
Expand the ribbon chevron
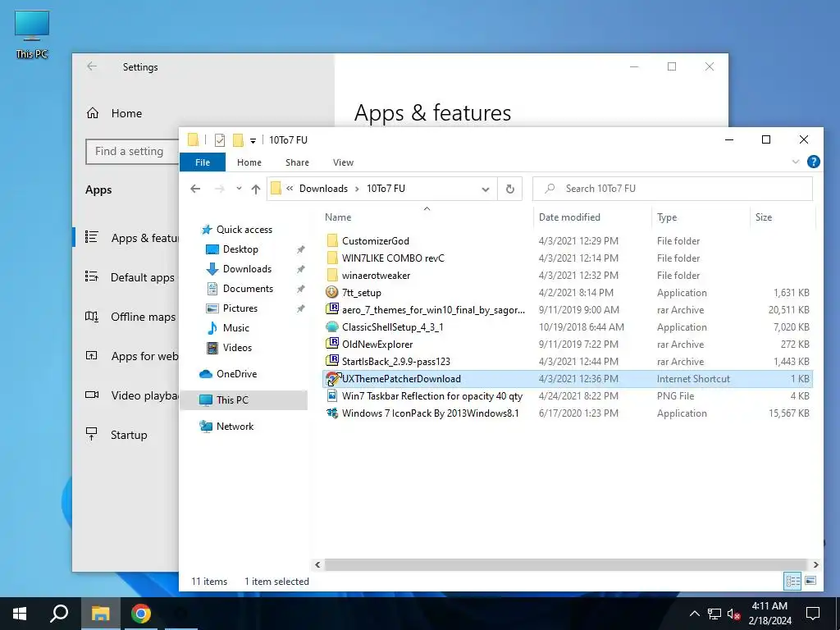click(x=796, y=162)
